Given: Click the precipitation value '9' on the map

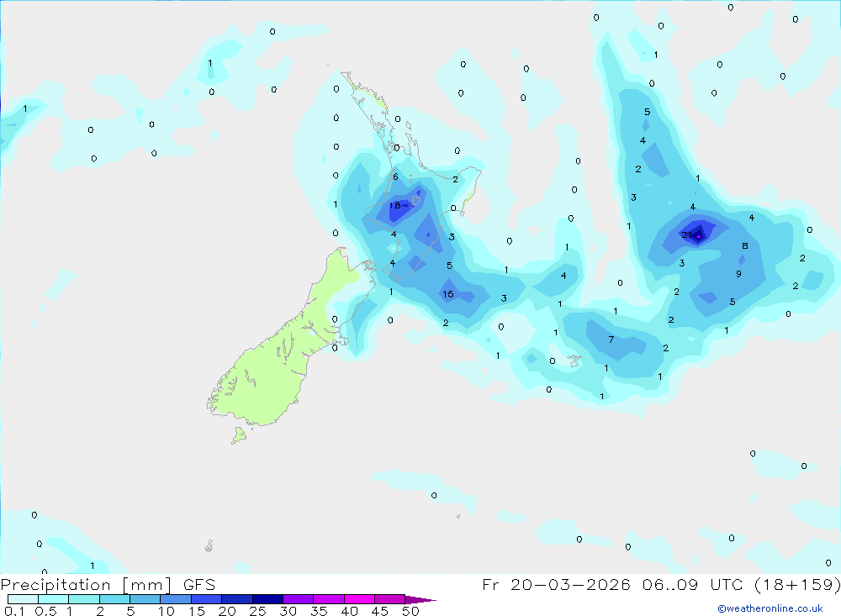Looking at the screenshot, I should (x=738, y=274).
